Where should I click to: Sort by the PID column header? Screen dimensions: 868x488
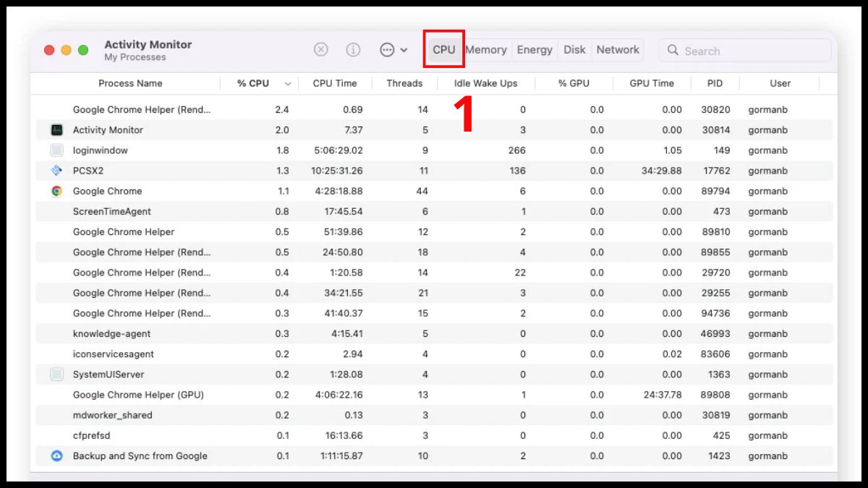click(715, 83)
